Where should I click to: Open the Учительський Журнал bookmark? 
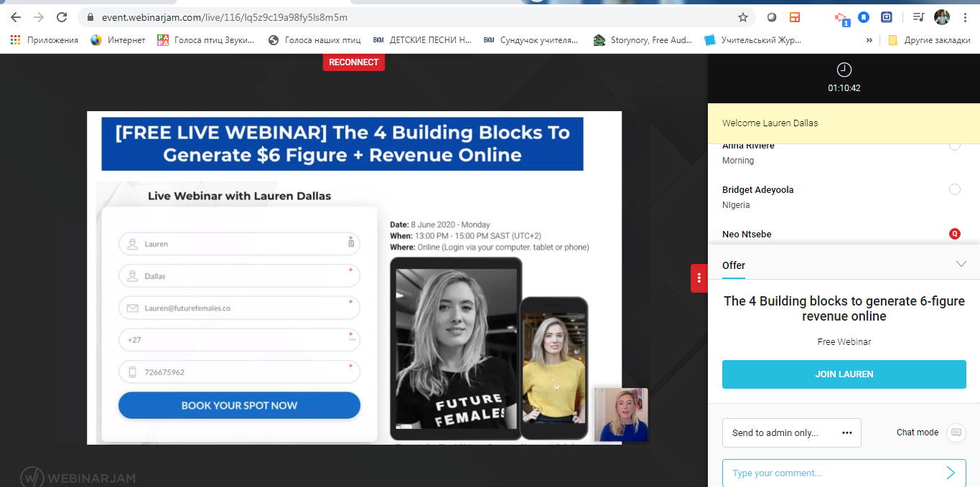tap(753, 40)
